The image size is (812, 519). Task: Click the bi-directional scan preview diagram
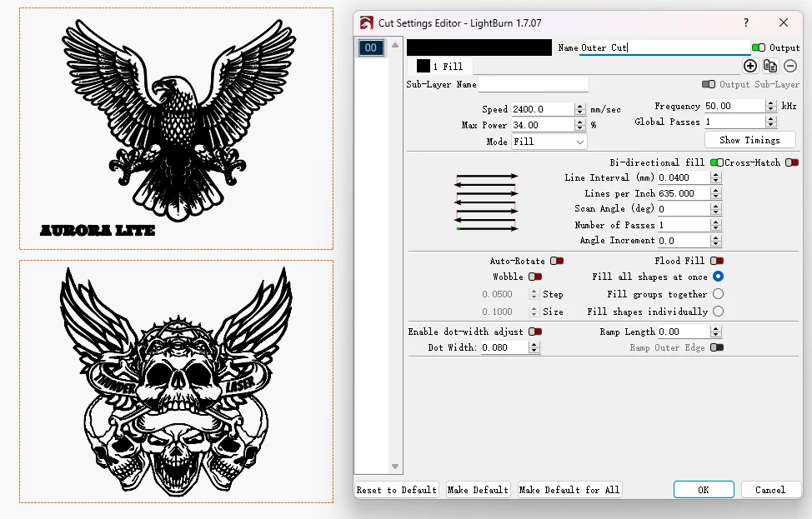point(486,202)
